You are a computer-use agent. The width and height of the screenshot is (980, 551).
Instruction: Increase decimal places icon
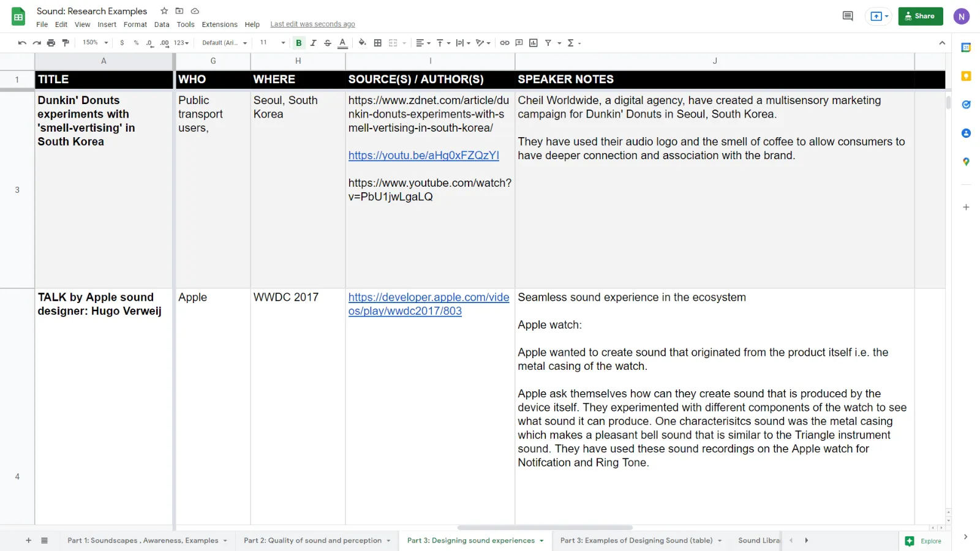click(164, 43)
